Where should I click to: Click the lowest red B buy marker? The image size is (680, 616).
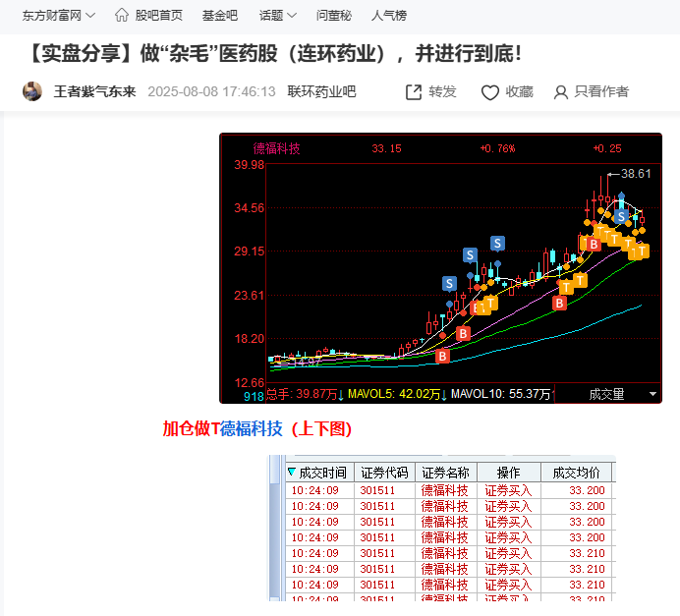pyautogui.click(x=442, y=357)
